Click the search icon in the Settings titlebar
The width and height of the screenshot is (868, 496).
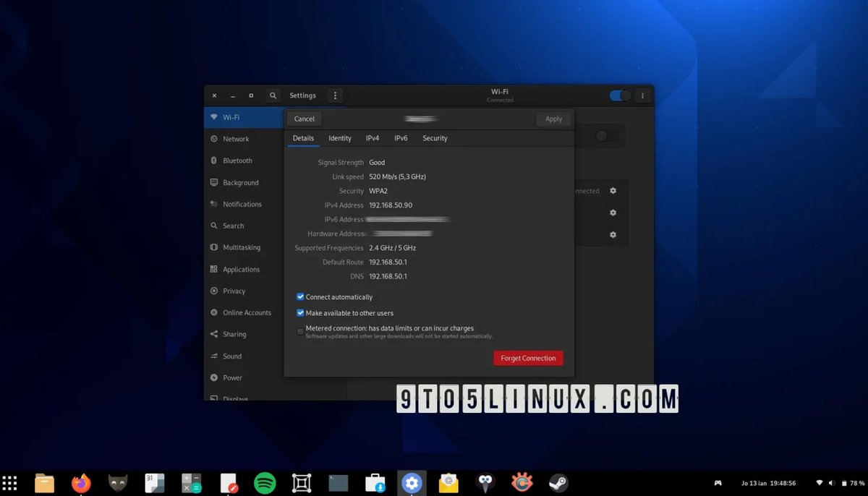(x=273, y=95)
